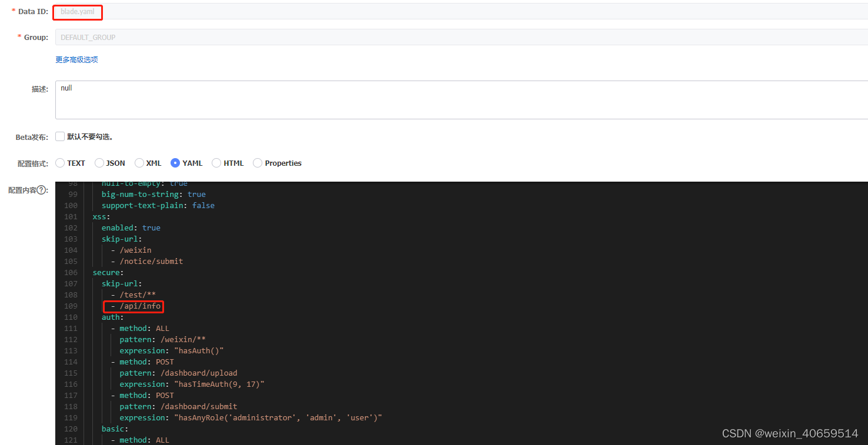Screen dimensions: 868x445
Task: Click the 'pattern: /dashboard/submit' line
Action: pos(178,406)
